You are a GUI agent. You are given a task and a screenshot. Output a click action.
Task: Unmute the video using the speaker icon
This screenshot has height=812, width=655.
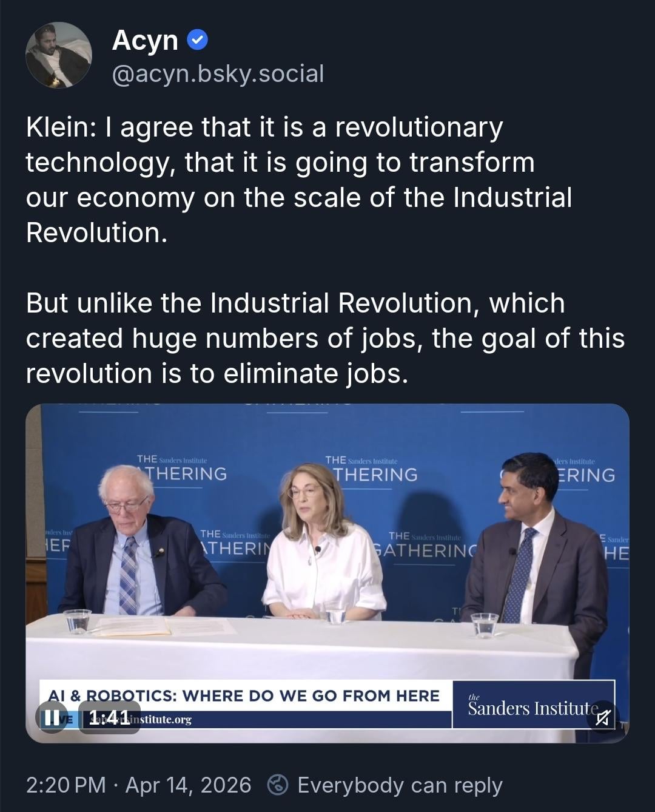602,718
